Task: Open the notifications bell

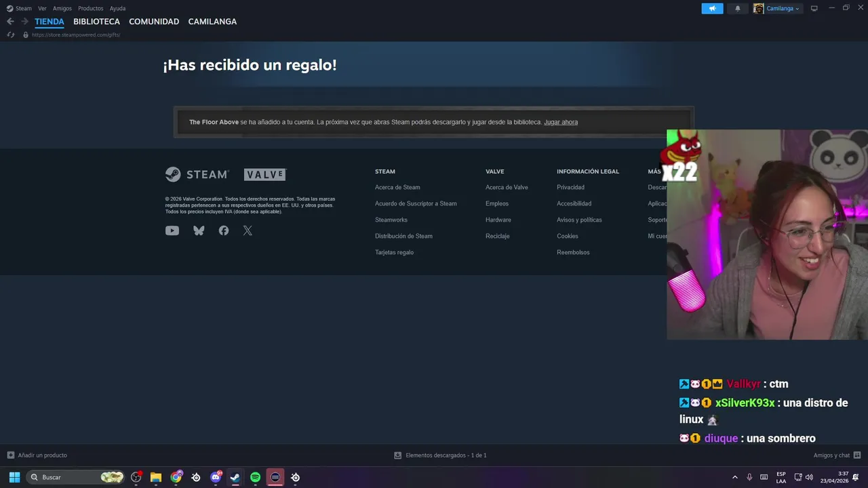Action: [738, 8]
